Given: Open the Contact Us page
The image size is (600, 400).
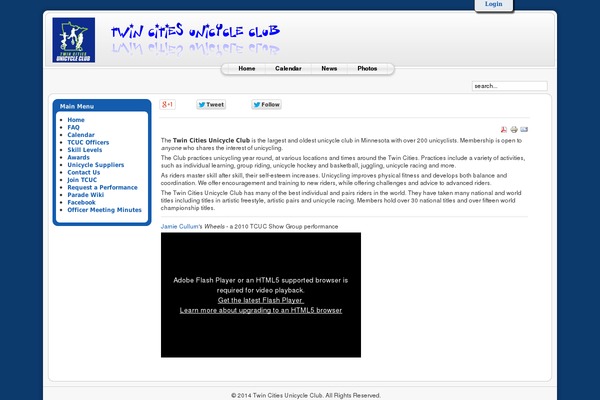Looking at the screenshot, I should (83, 172).
